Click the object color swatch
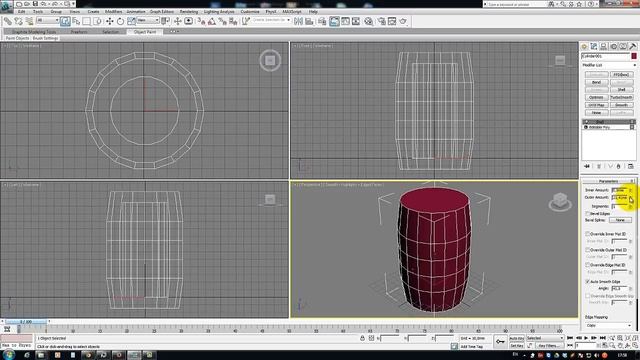 pos(633,56)
